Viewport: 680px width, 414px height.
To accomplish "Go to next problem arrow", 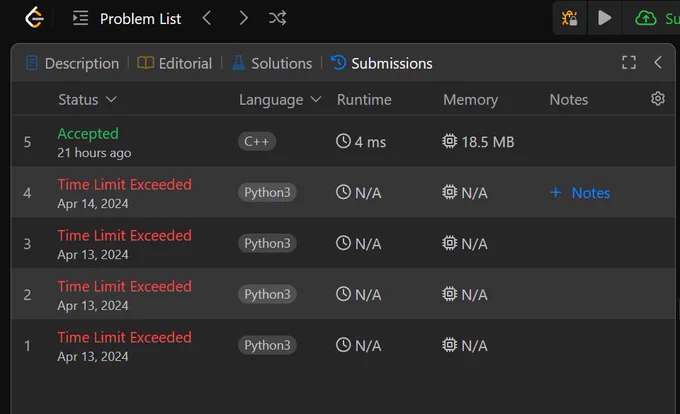I will tap(243, 18).
